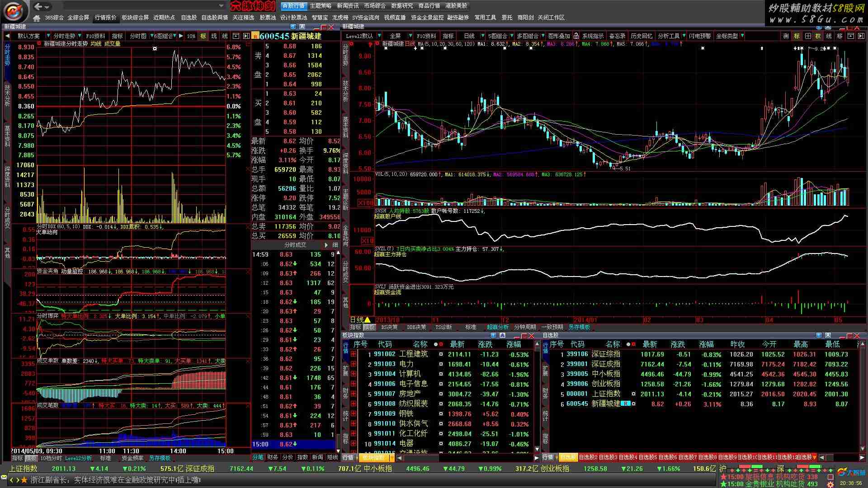Click the 备忘录 button
This screenshot has height=488, width=868.
pos(617,36)
